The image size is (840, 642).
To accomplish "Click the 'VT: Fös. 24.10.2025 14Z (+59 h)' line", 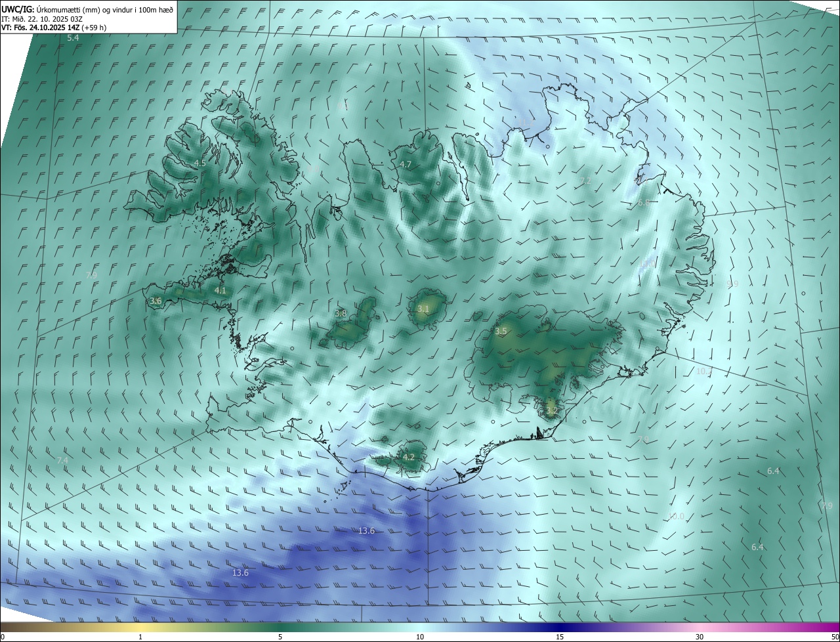I will (54, 28).
